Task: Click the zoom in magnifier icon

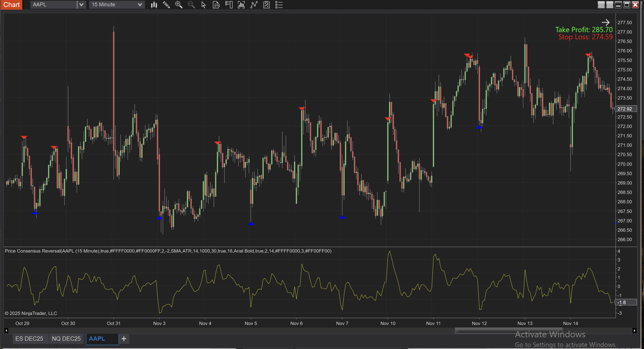Action: click(179, 5)
